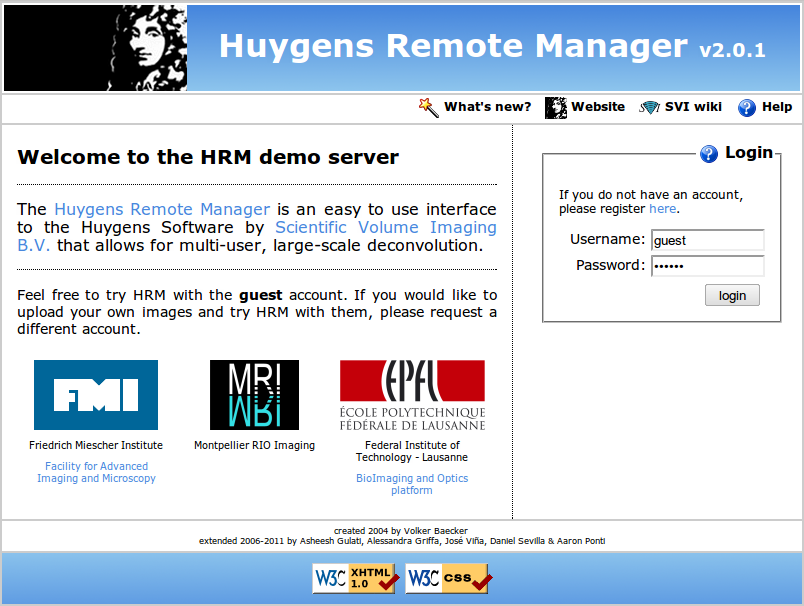This screenshot has height=606, width=804.
Task: Open the Scientific Volume Imaging B.V. link
Action: [x=385, y=228]
